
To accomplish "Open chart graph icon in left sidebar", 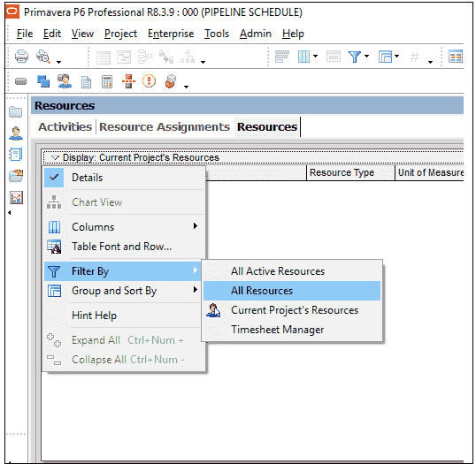I will (x=16, y=198).
